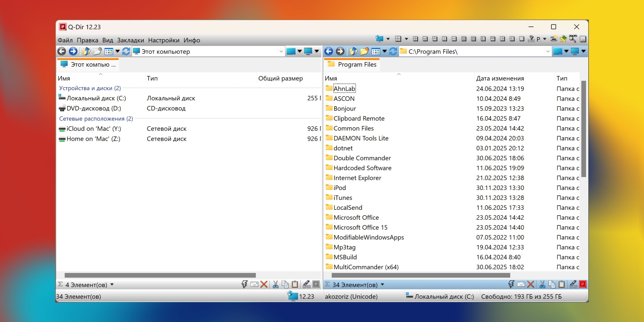Toggle the single-pane layout button in the top toolbar

522,39
